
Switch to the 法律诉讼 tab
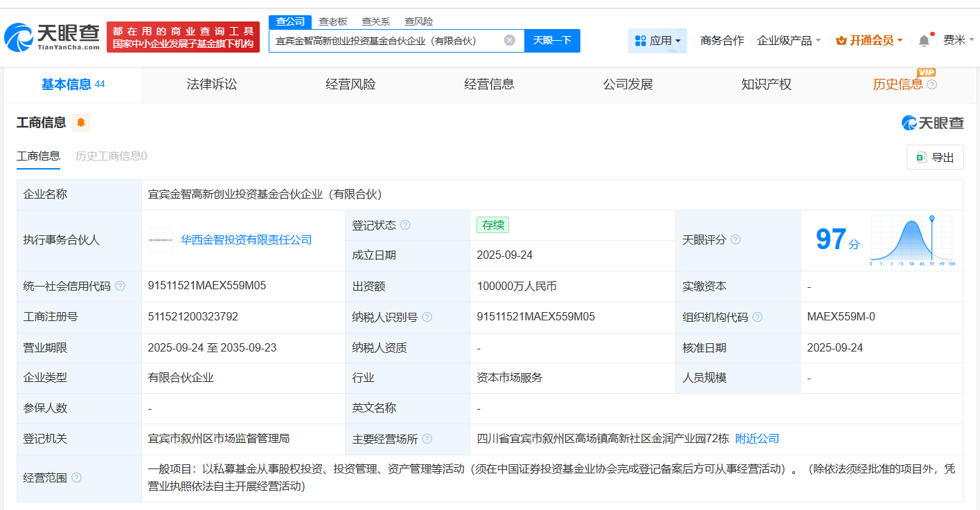pos(211,84)
